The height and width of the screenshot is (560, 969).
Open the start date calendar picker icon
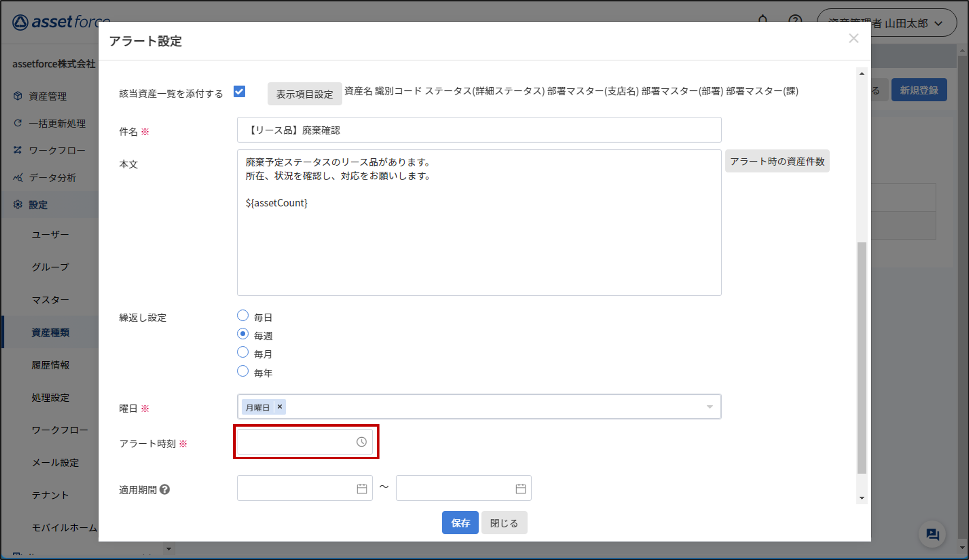(361, 489)
